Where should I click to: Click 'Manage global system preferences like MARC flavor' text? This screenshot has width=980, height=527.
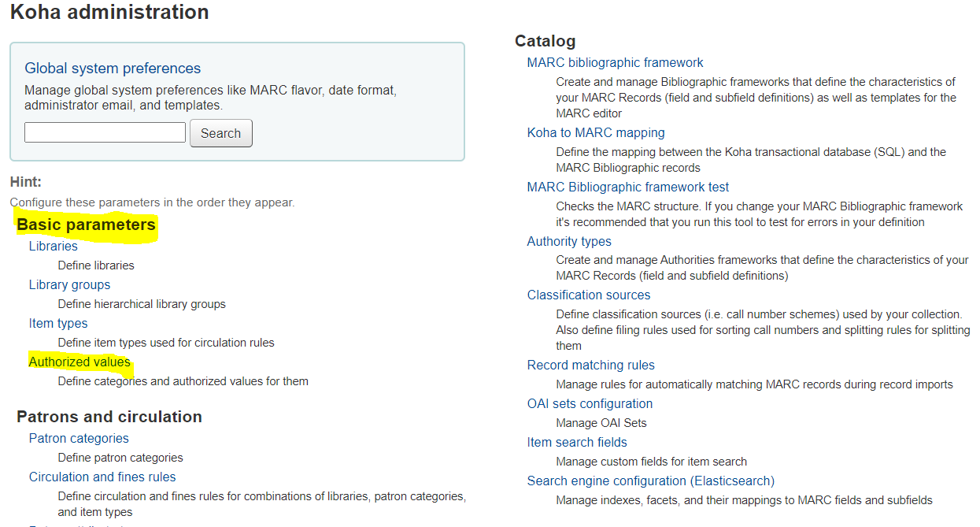(x=211, y=98)
